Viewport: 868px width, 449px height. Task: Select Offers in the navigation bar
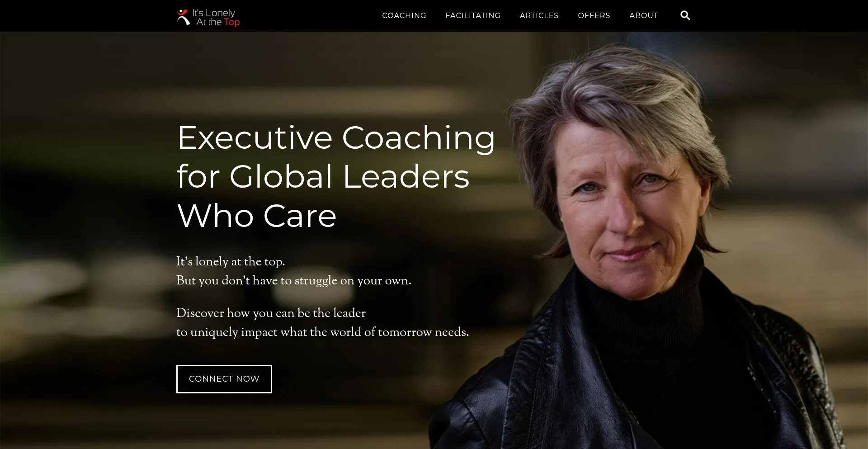pos(594,15)
